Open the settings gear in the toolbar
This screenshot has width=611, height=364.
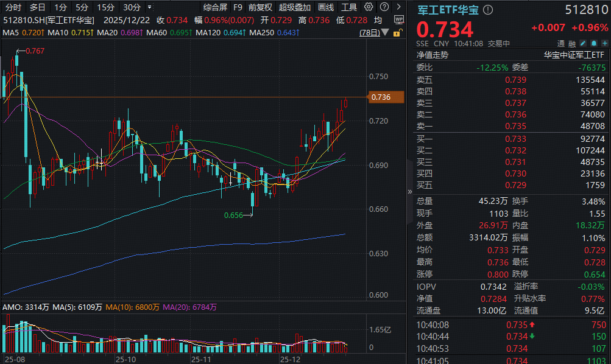pyautogui.click(x=369, y=7)
